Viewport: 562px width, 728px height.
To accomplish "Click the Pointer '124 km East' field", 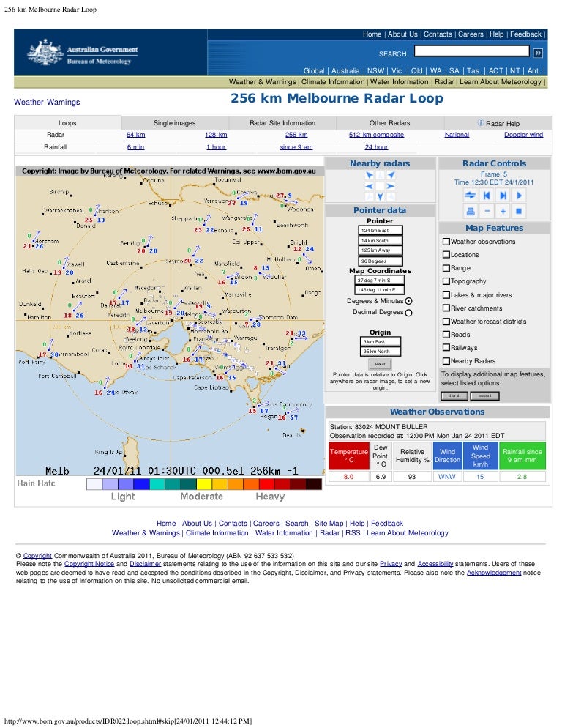I will 380,230.
